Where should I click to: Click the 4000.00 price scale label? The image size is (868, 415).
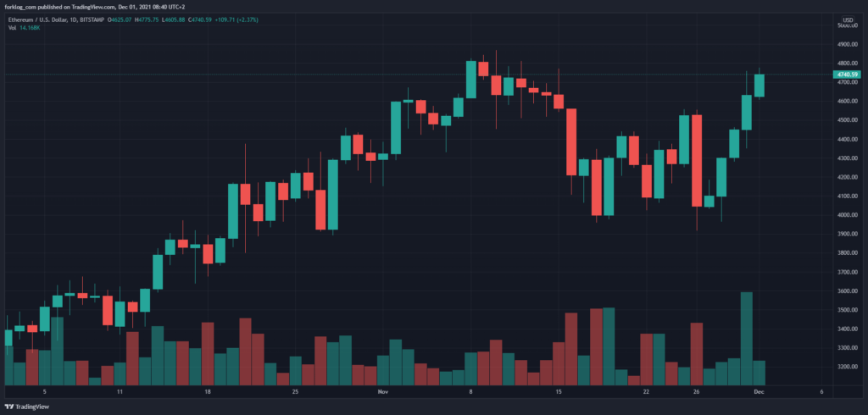click(x=847, y=215)
